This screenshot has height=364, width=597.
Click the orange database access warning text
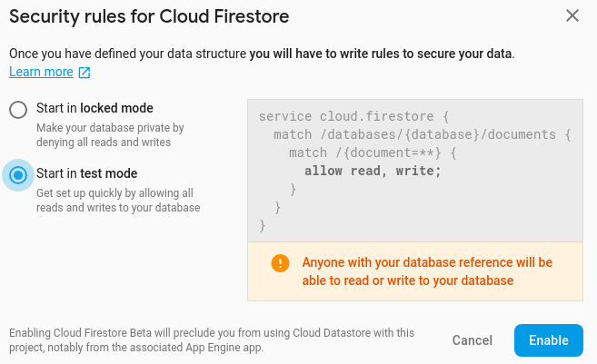coord(427,271)
